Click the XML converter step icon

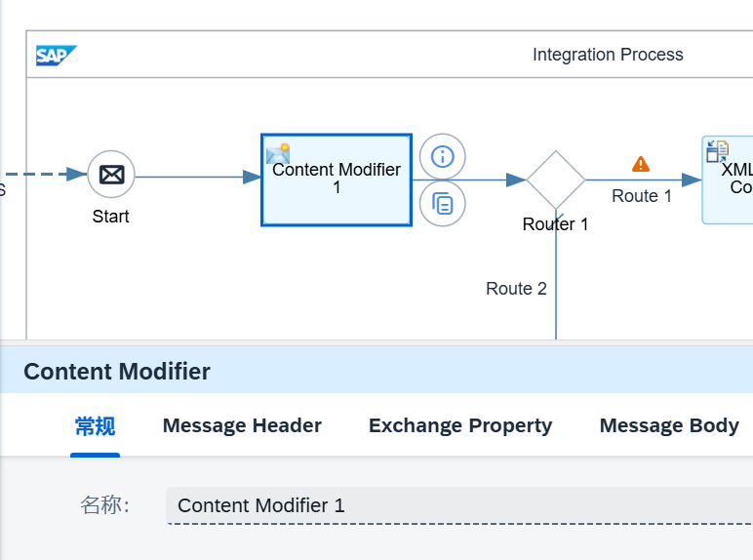pos(717,151)
